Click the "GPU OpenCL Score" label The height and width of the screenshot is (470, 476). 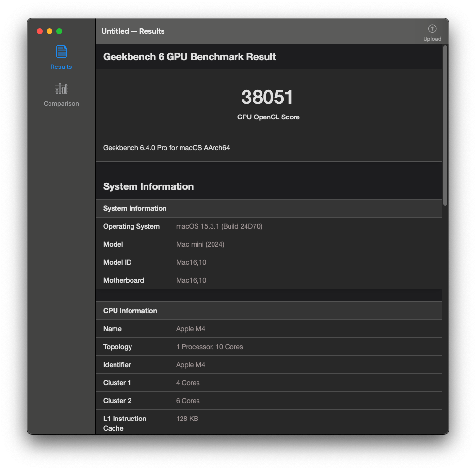(268, 117)
